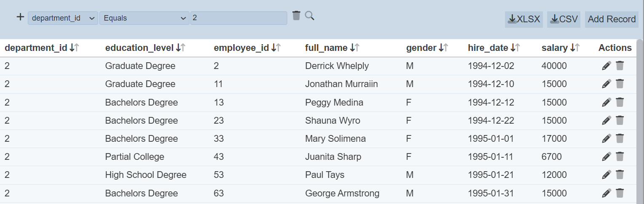Delete Jonathan Murraiin's row with trash icon
644x204 pixels.
(620, 84)
